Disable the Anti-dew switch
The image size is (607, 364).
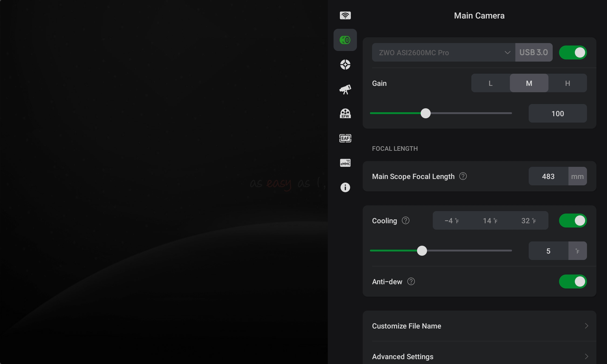(x=573, y=281)
